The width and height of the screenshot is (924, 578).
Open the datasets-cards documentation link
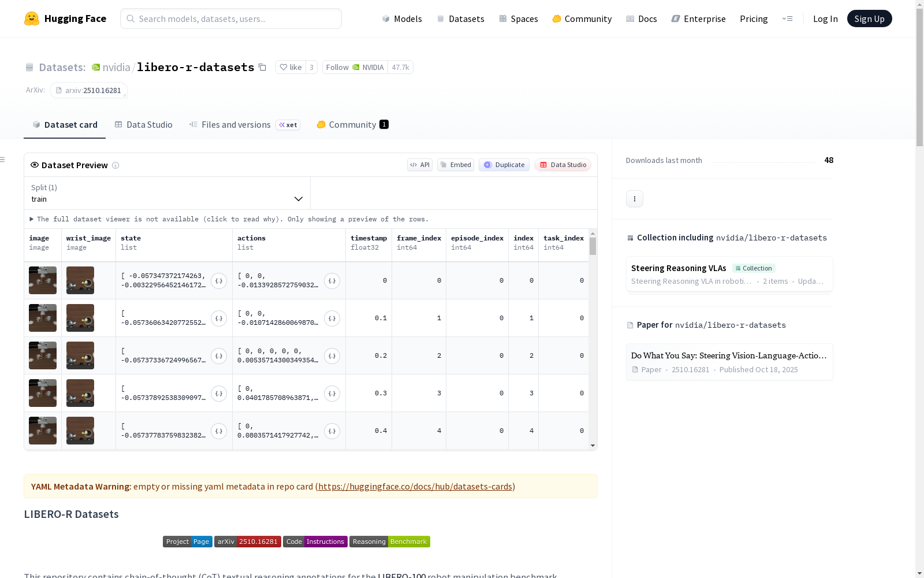(415, 487)
